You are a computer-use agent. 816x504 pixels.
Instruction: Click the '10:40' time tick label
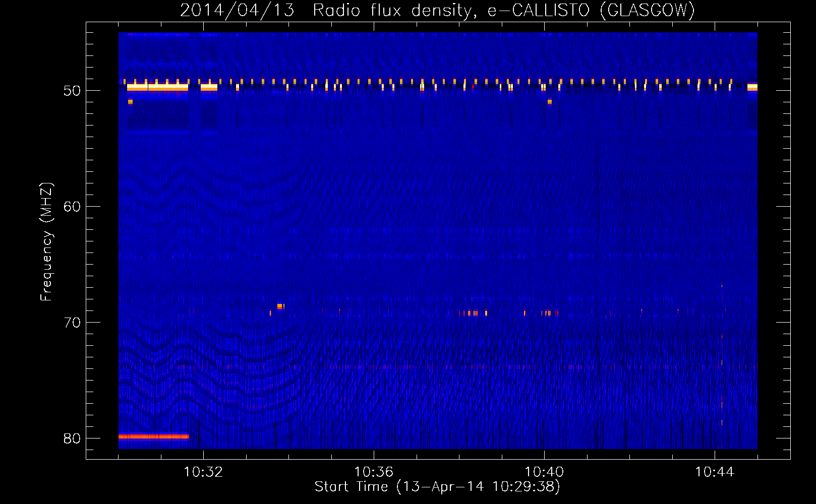pyautogui.click(x=544, y=472)
